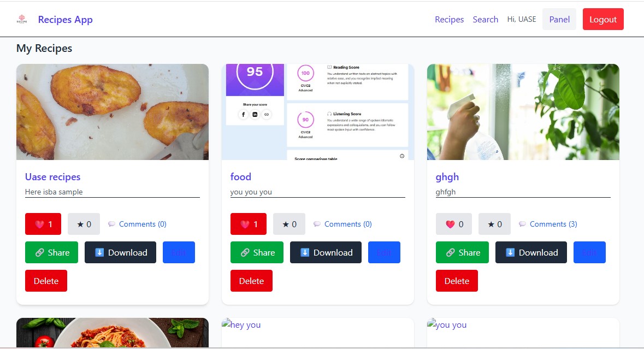
Task: Delete the food recipe
Action: 251,281
